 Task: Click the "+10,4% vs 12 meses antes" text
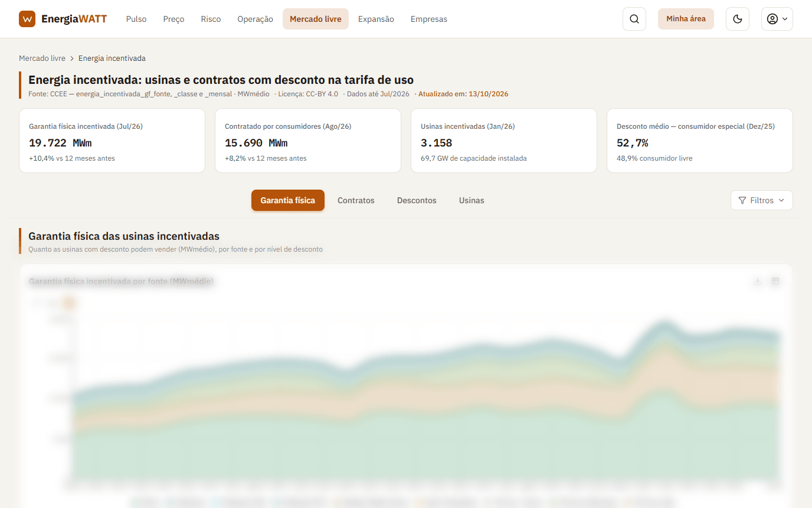[72, 158]
